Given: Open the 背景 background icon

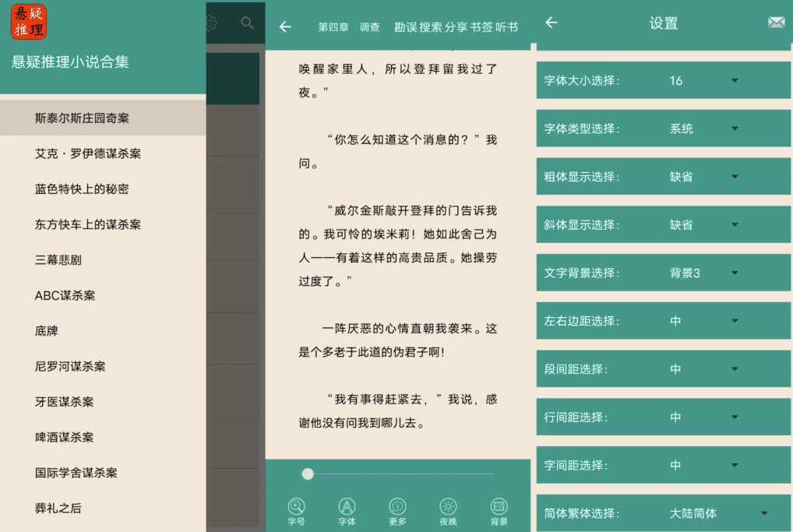Looking at the screenshot, I should 499,511.
